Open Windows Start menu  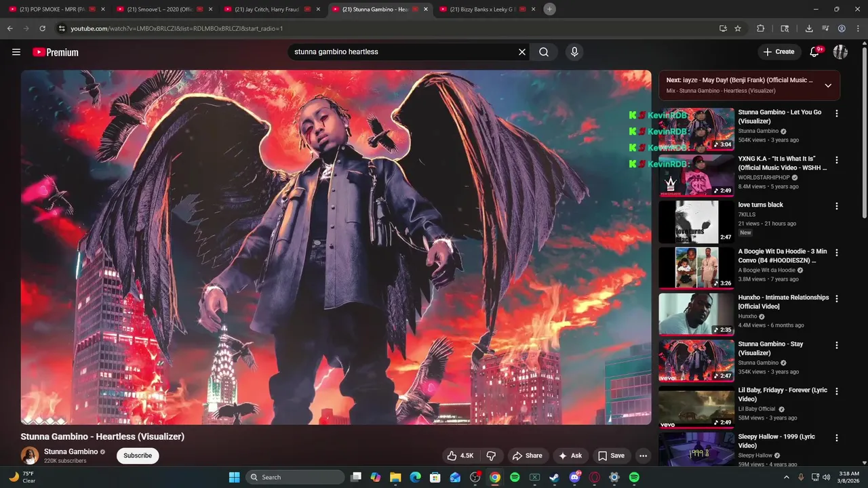(234, 477)
